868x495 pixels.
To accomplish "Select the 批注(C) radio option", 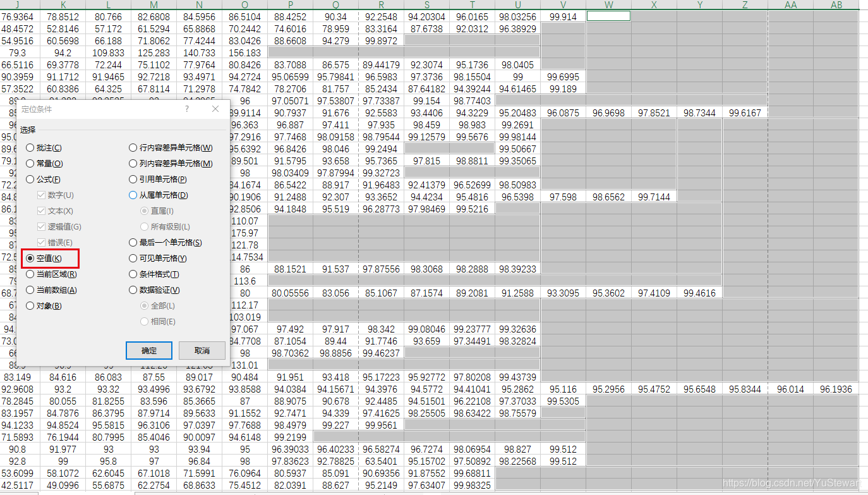I will click(x=44, y=148).
